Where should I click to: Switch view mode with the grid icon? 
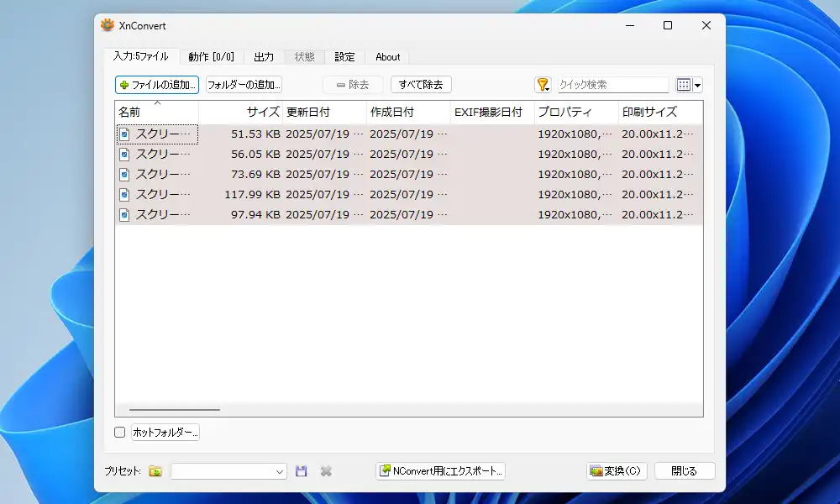tap(684, 85)
